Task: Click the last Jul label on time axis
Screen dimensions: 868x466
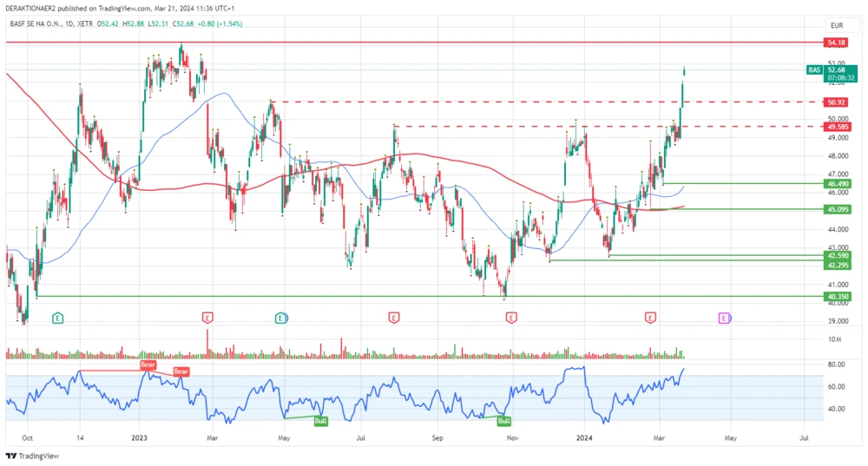Action: point(804,438)
